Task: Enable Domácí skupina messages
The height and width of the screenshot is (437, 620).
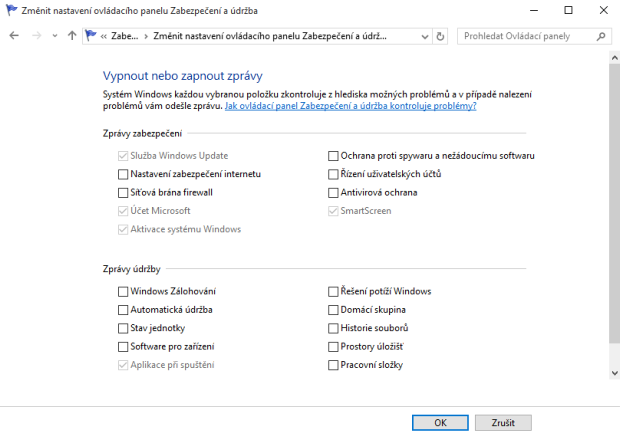Action: pyautogui.click(x=333, y=310)
